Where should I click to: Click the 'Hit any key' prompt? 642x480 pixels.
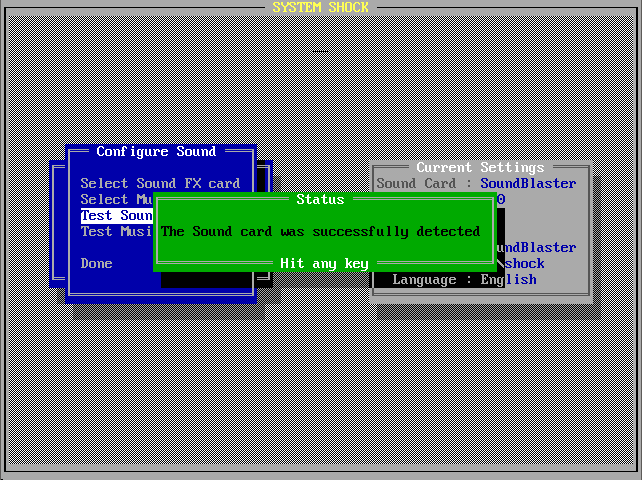click(324, 263)
